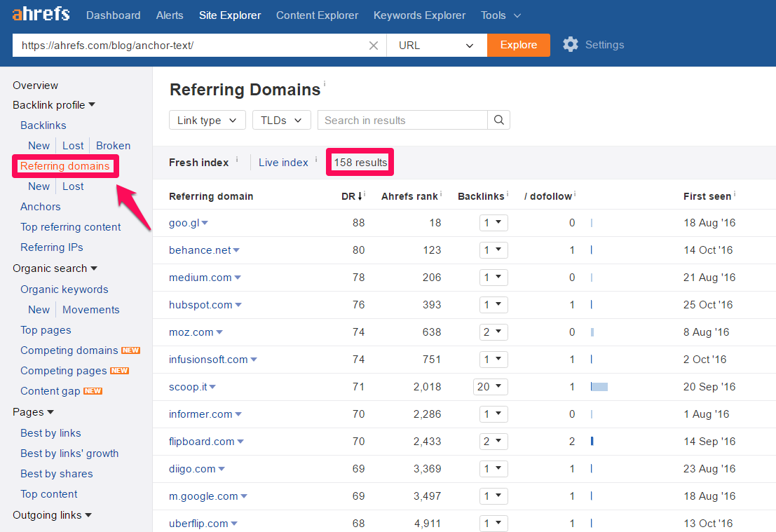Open Top content link

pos(48,493)
